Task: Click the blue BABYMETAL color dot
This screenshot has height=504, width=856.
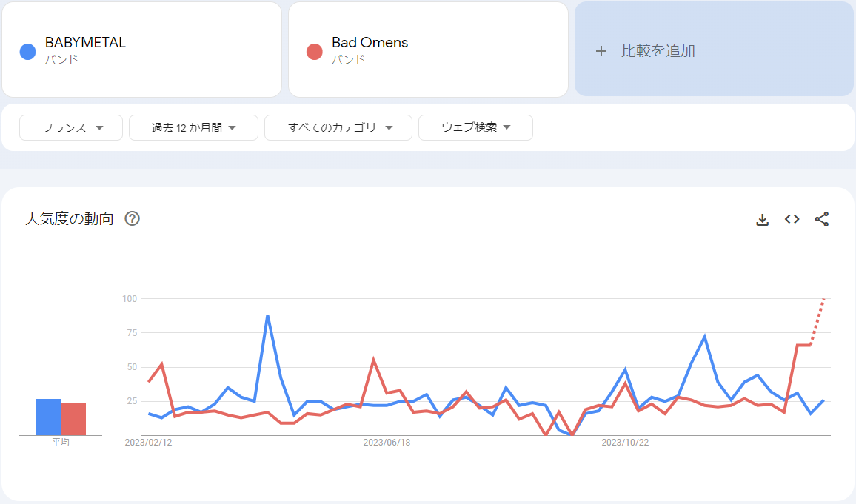Action: point(28,52)
